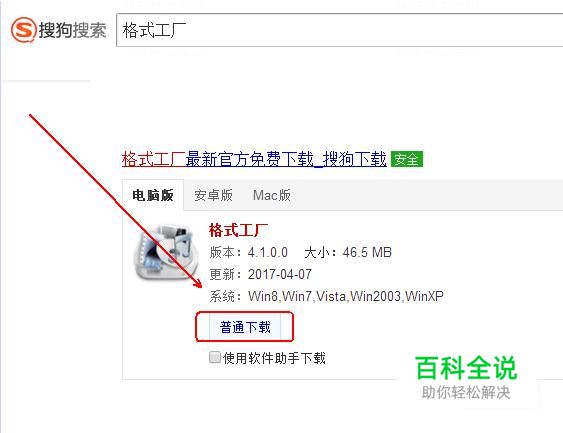Click the 搜狗下载 part of result title
The width and height of the screenshot is (563, 433).
pos(355,159)
